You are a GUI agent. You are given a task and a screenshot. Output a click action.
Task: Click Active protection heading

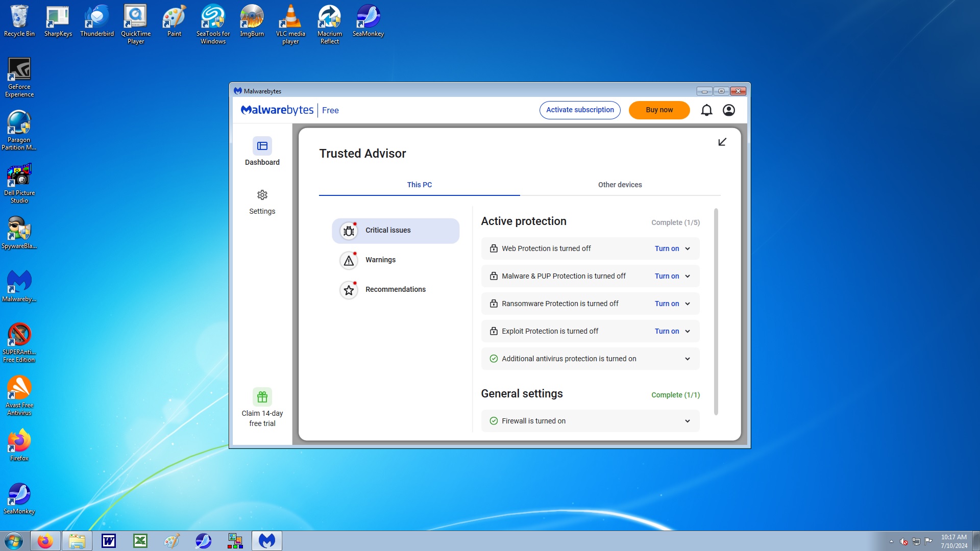tap(524, 221)
